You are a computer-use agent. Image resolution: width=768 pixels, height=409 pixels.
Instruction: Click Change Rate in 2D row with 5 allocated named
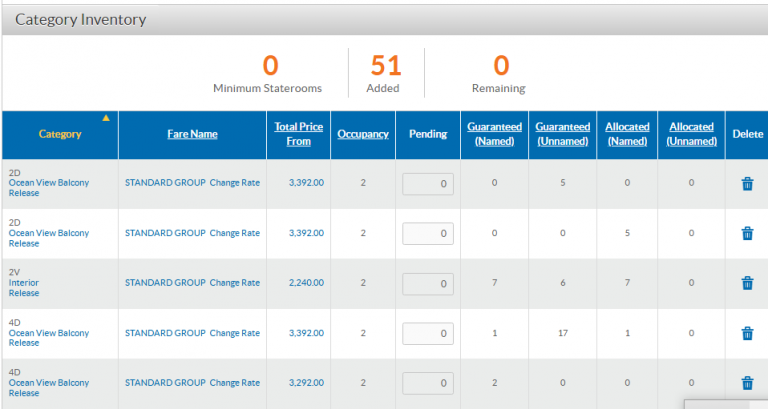pyautogui.click(x=235, y=233)
